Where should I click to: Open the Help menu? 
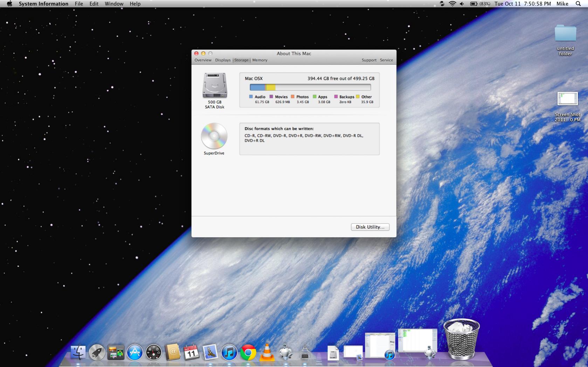pos(135,3)
